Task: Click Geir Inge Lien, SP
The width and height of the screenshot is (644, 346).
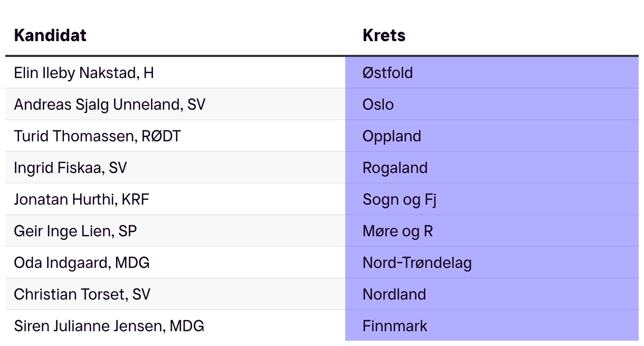Action: coord(75,231)
